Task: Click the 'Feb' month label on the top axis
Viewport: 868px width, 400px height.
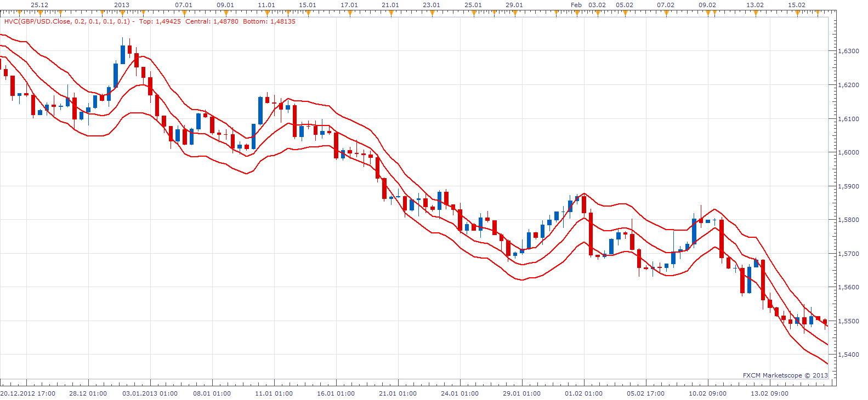Action: pos(576,5)
